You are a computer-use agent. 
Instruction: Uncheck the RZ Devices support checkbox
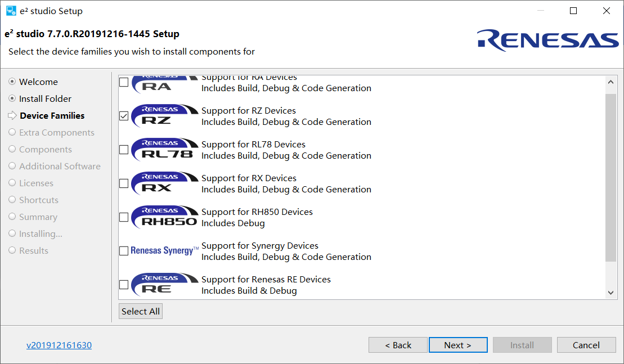[124, 116]
